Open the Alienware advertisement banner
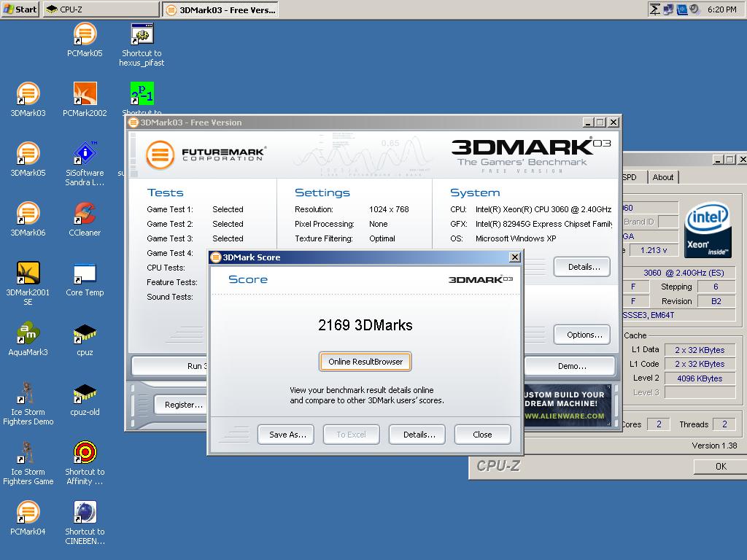This screenshot has width=747, height=560. 568,405
